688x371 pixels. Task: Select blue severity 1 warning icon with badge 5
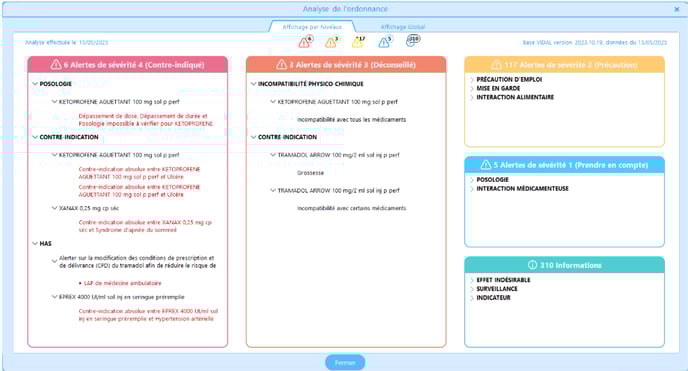pyautogui.click(x=385, y=42)
